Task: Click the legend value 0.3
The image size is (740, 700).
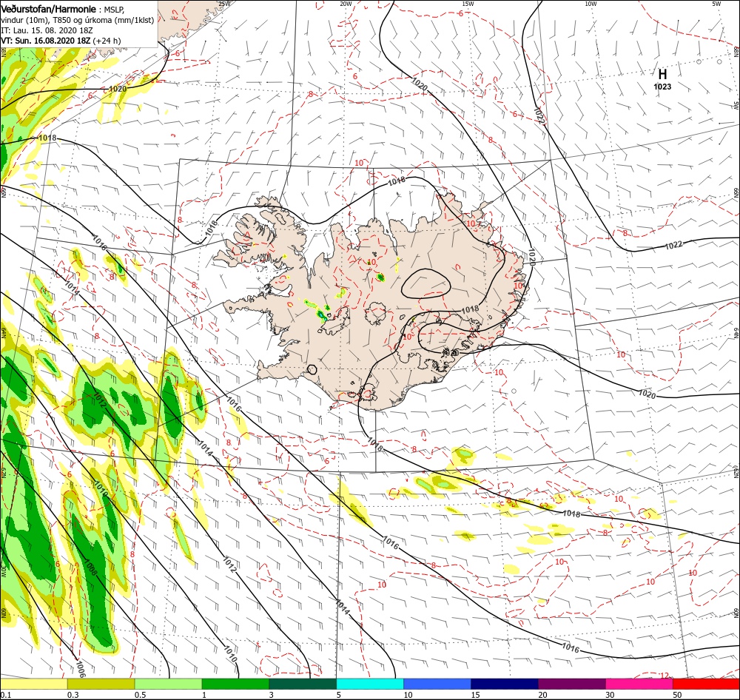Action: point(73,695)
